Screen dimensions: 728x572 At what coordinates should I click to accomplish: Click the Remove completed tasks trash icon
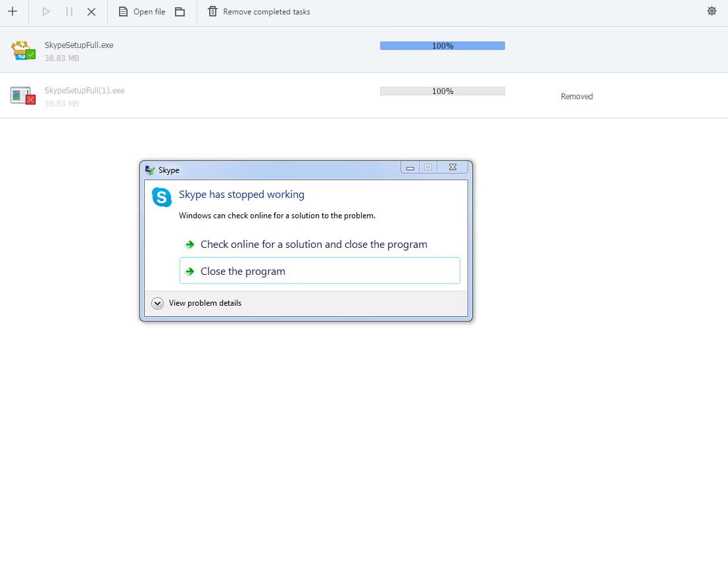[212, 12]
